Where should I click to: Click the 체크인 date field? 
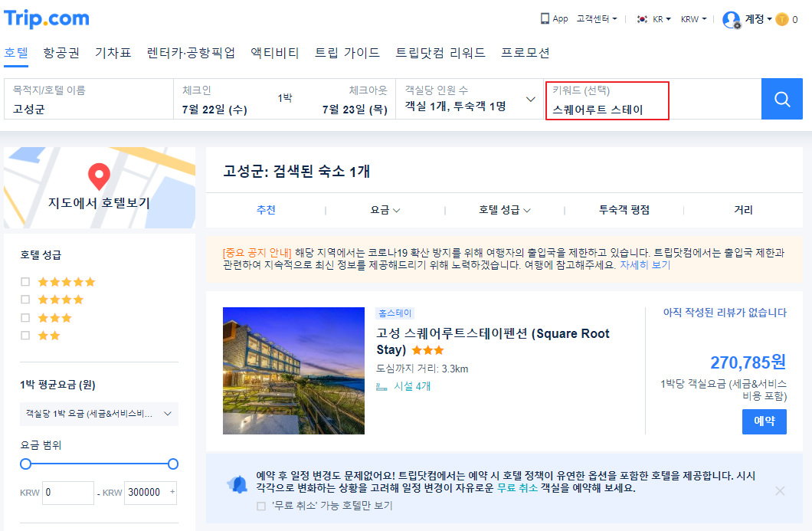[x=215, y=99]
